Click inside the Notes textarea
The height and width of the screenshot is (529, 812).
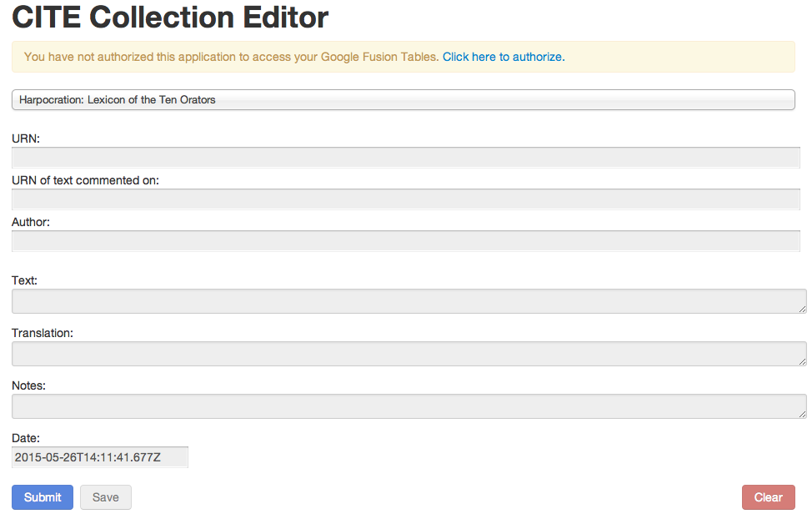(x=409, y=406)
